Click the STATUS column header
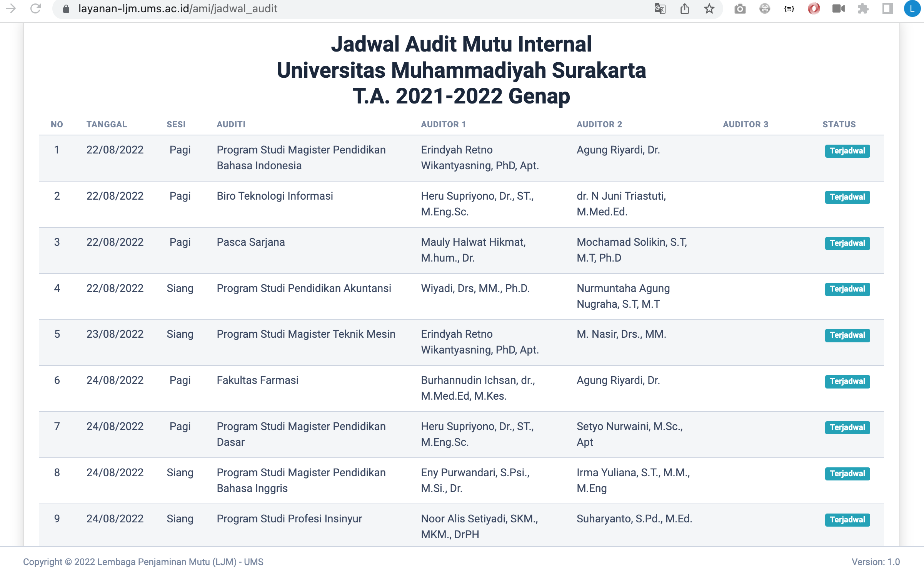 (x=839, y=124)
